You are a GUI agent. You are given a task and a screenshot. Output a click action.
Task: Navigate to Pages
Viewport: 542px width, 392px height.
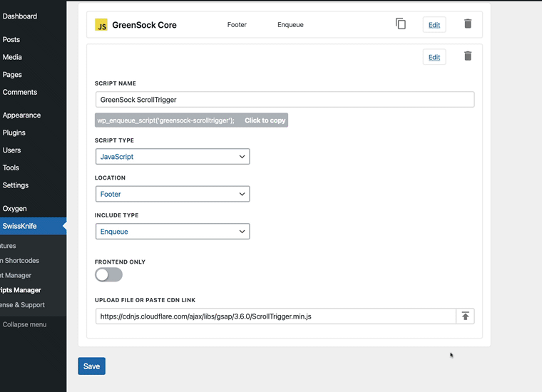12,75
